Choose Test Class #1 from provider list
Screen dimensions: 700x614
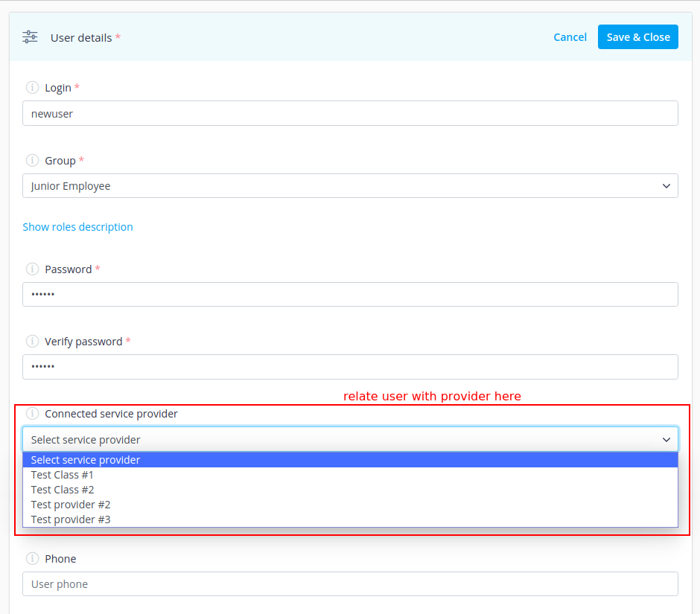tap(63, 475)
